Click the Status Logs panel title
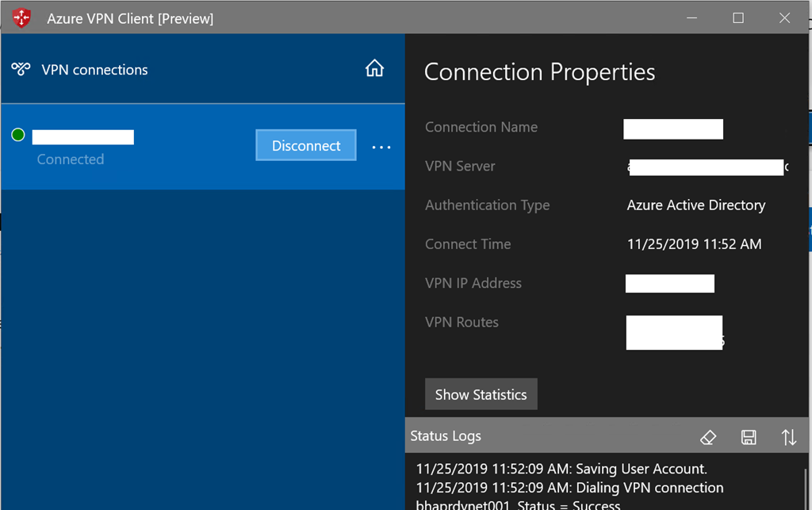The width and height of the screenshot is (812, 510). (x=446, y=436)
